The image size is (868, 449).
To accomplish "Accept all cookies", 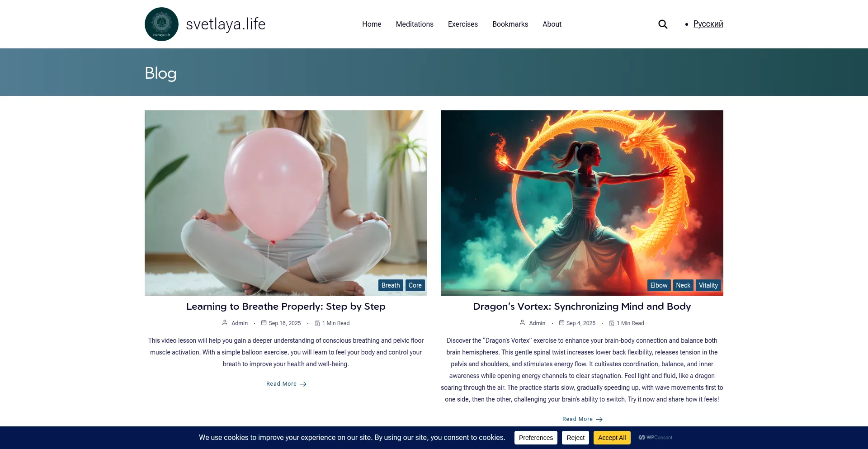I will (612, 438).
